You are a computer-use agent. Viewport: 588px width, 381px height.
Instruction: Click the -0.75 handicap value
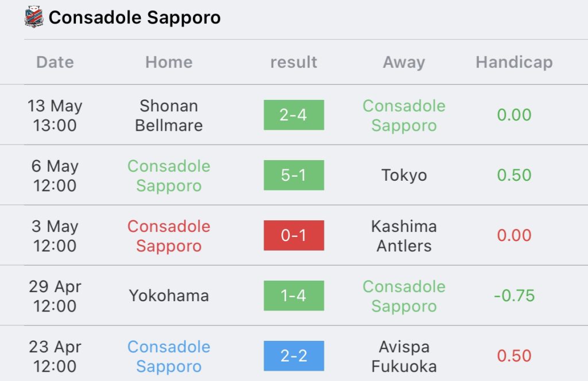pyautogui.click(x=514, y=296)
